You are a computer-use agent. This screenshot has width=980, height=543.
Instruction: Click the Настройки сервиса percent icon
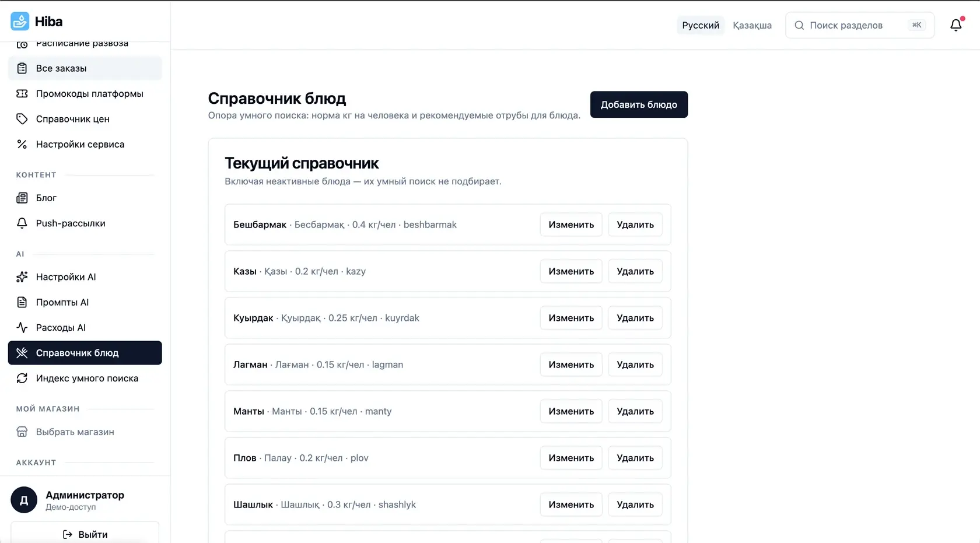click(22, 144)
